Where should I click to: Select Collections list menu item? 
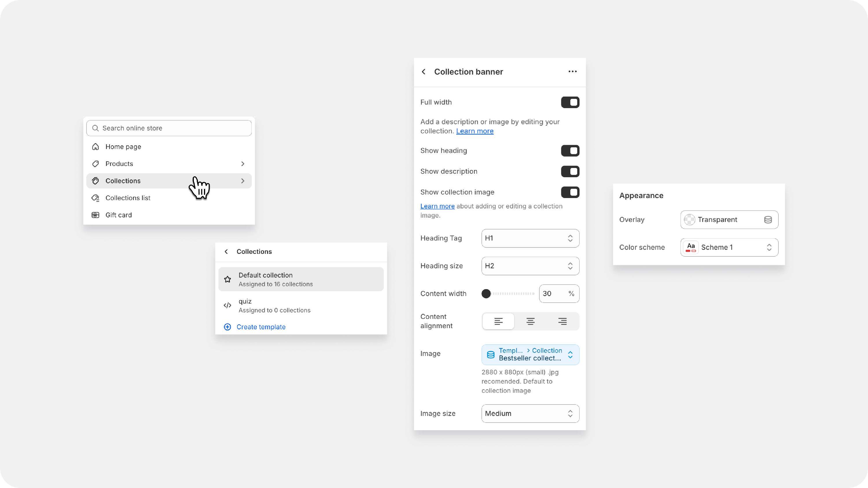169,198
